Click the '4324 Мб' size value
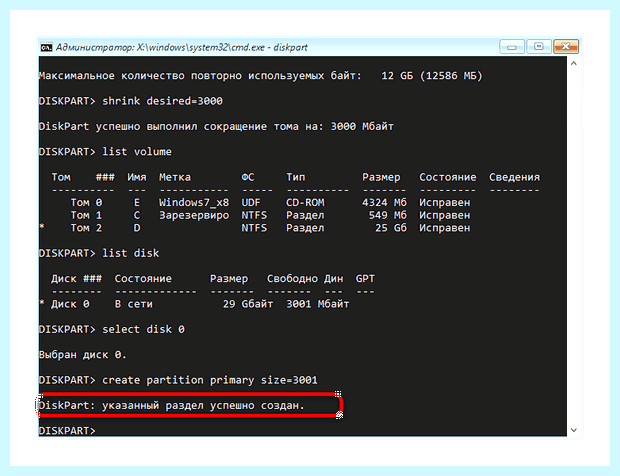Screen dimensions: 620x476 click(384, 203)
